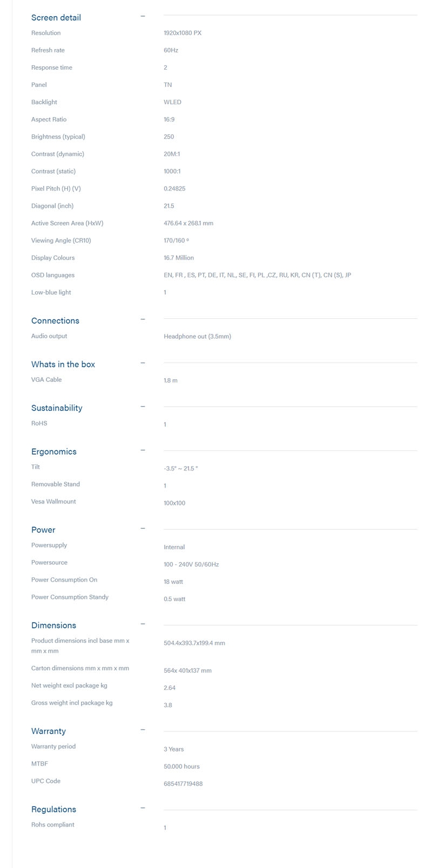Click the UPC Code value 685417719488
The height and width of the screenshot is (868, 432).
[x=183, y=784]
